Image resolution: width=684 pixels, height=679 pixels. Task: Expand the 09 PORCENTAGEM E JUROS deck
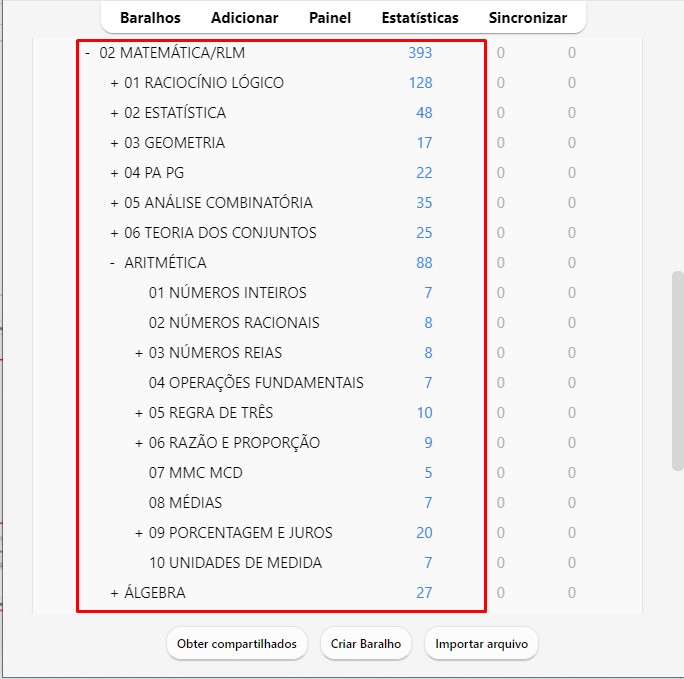(x=139, y=533)
